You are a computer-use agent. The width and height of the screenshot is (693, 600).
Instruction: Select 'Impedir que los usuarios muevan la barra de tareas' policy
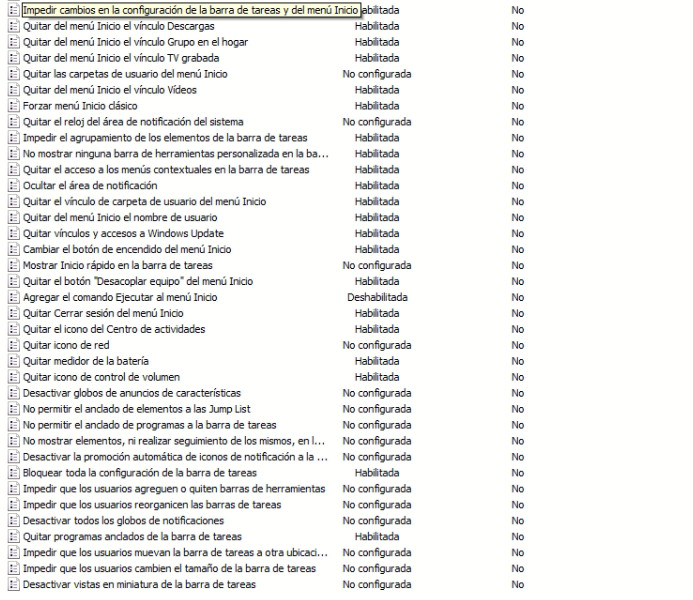pyautogui.click(x=175, y=552)
